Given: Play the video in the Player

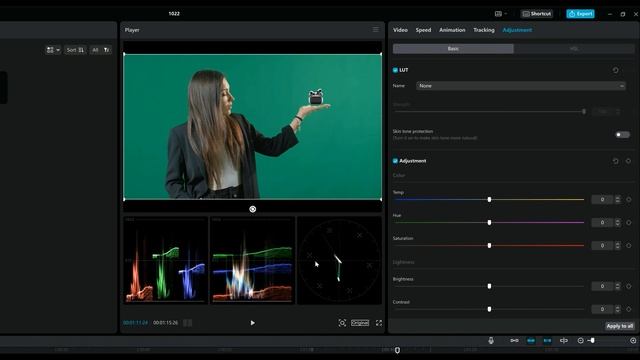Looking at the screenshot, I should [253, 323].
